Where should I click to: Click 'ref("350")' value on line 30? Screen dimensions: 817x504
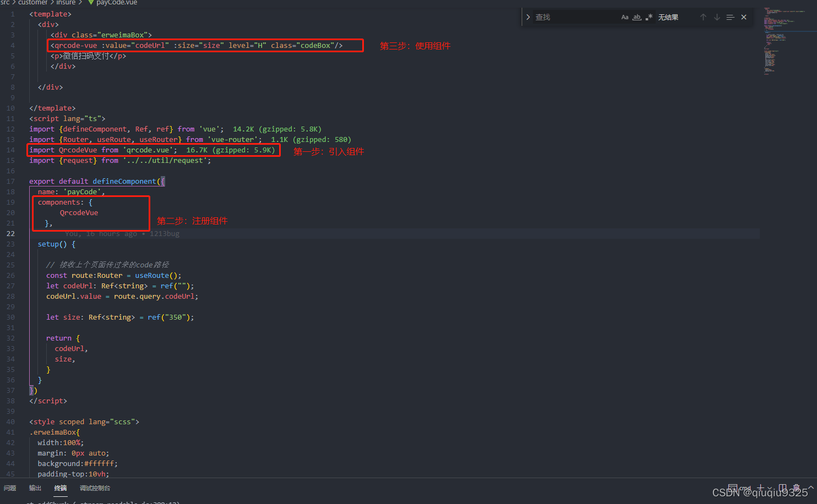click(168, 317)
